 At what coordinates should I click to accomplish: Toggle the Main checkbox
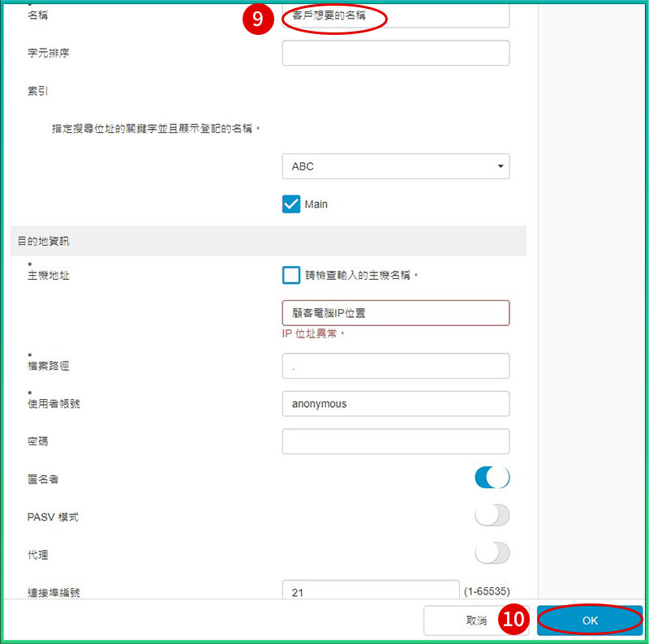[x=291, y=204]
